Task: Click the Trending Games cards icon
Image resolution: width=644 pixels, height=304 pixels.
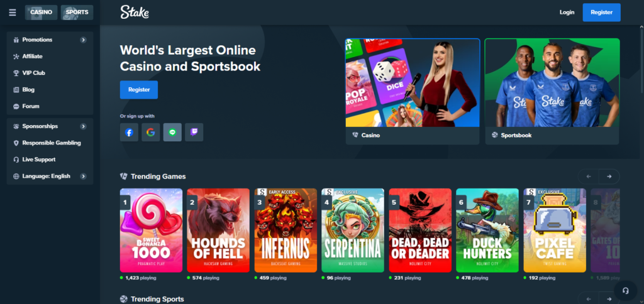Action: (x=124, y=176)
